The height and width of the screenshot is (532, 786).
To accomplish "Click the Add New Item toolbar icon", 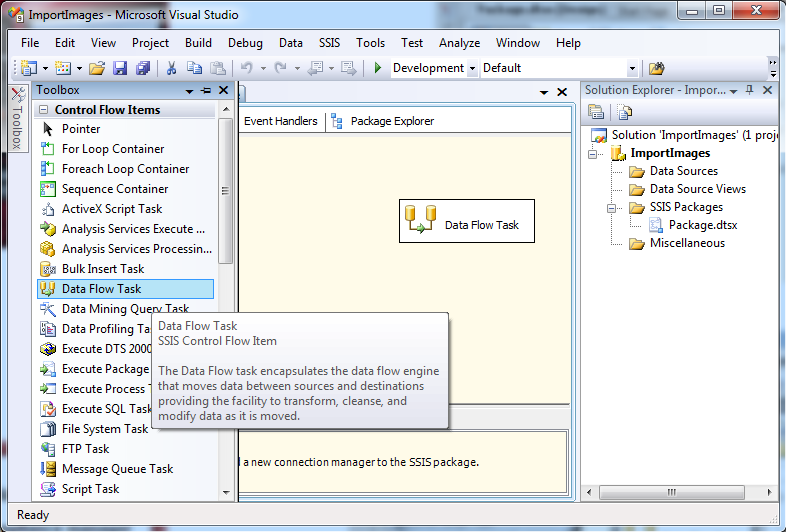I will (x=63, y=68).
